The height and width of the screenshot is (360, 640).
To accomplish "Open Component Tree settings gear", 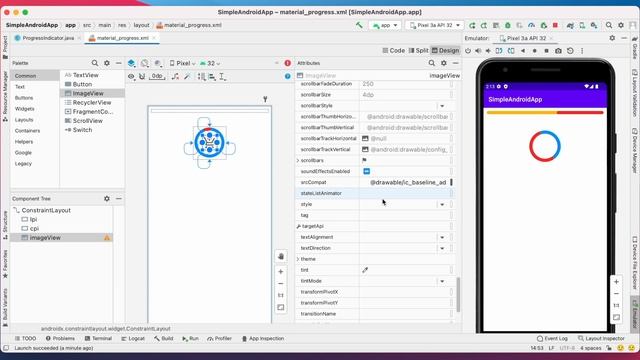I will pos(107,199).
